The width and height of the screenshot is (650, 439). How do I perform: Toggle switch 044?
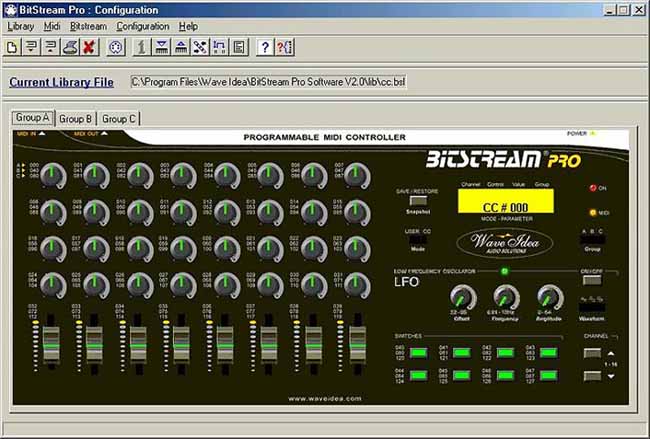pyautogui.click(x=418, y=376)
